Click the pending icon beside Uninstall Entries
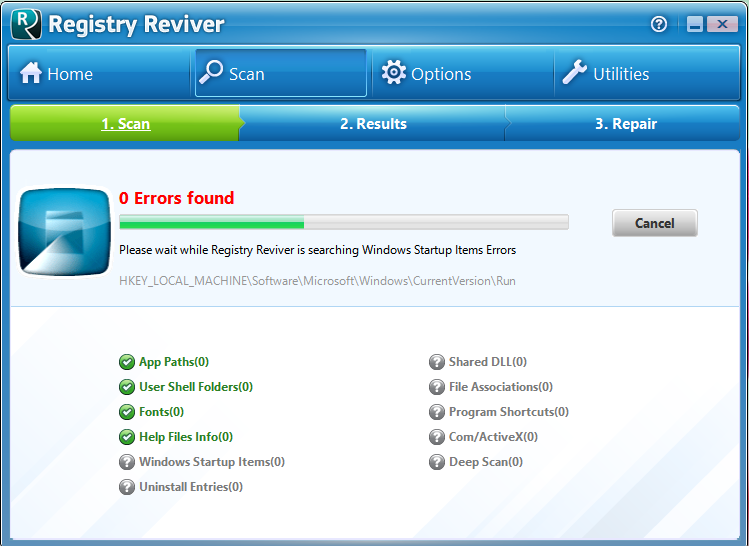The height and width of the screenshot is (546, 749). pyautogui.click(x=127, y=487)
